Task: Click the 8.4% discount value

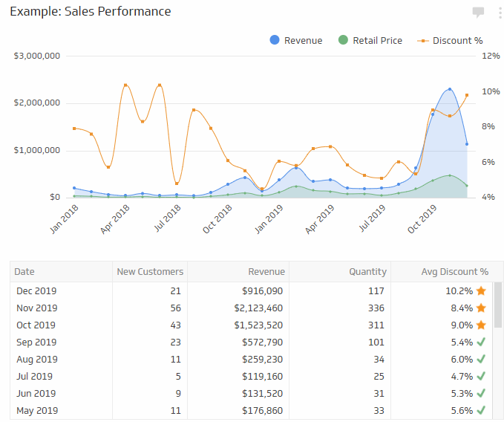Action: tap(462, 308)
